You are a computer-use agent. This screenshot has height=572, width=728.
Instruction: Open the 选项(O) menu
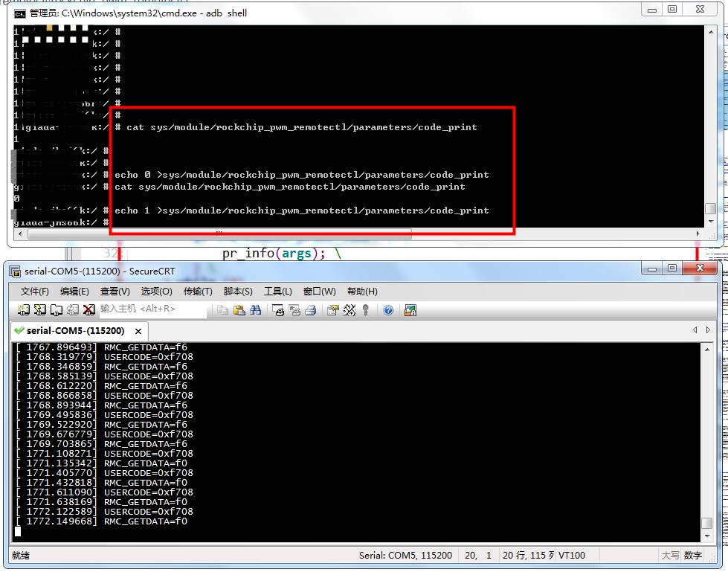point(156,291)
